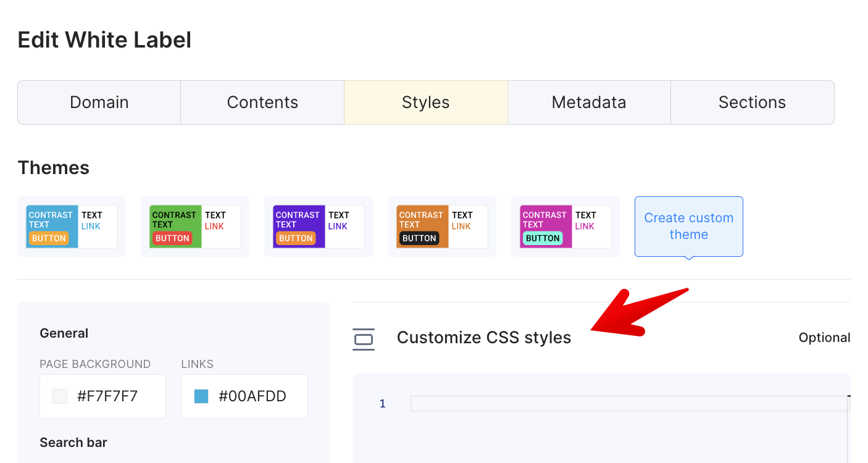Image resolution: width=868 pixels, height=463 pixels.
Task: Open the links color swatch #00AFDD
Action: 201,396
